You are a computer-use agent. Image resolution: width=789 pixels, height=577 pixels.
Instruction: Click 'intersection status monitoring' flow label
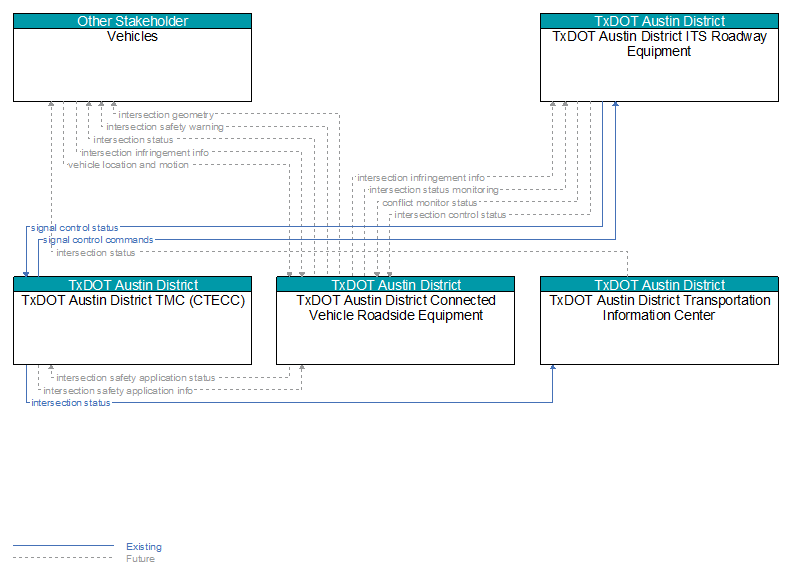click(x=434, y=190)
